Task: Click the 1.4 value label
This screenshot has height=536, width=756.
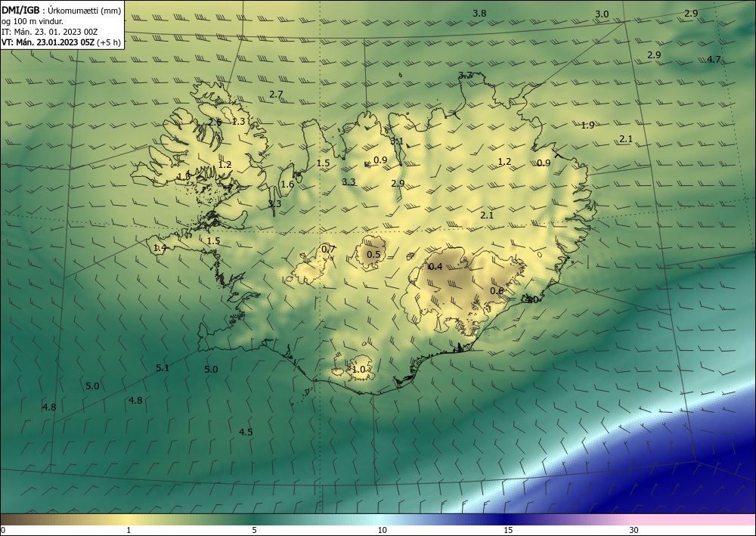Action: 160,248
